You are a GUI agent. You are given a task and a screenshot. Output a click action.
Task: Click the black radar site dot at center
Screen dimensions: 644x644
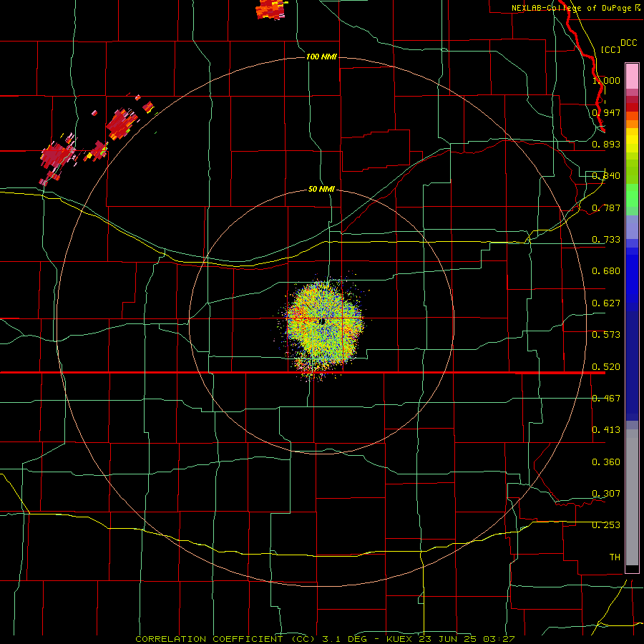(323, 321)
